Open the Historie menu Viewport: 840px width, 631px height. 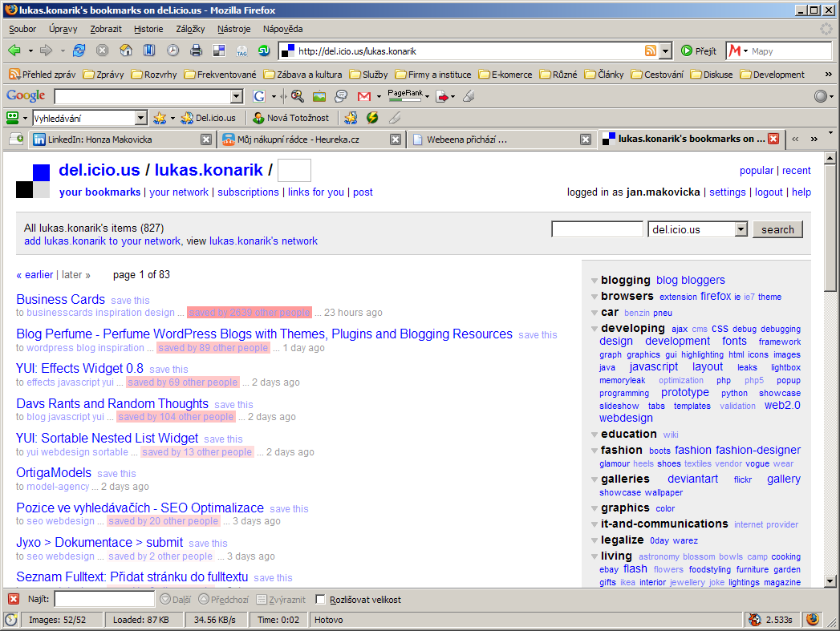(x=148, y=29)
